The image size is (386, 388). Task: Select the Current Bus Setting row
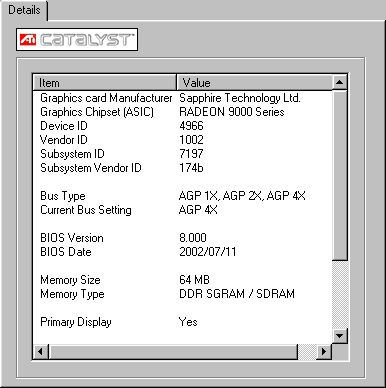click(183, 210)
